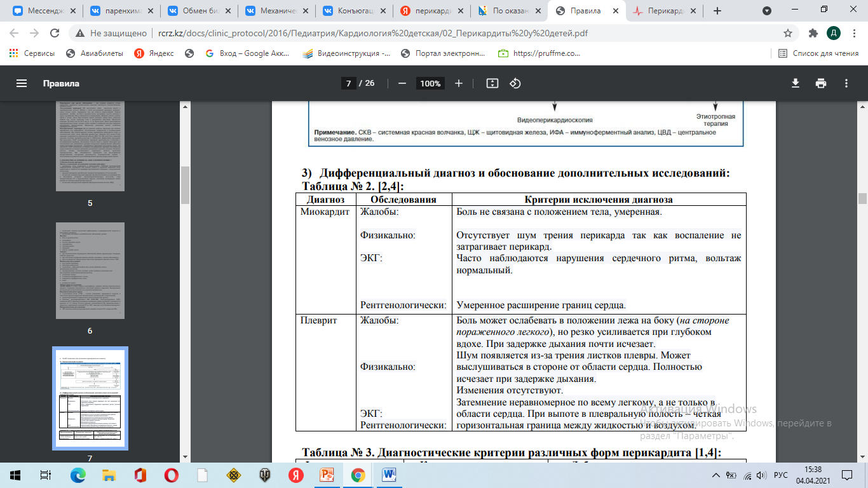Open File Explorer from the taskbar
This screenshot has width=868, height=488.
[109, 475]
